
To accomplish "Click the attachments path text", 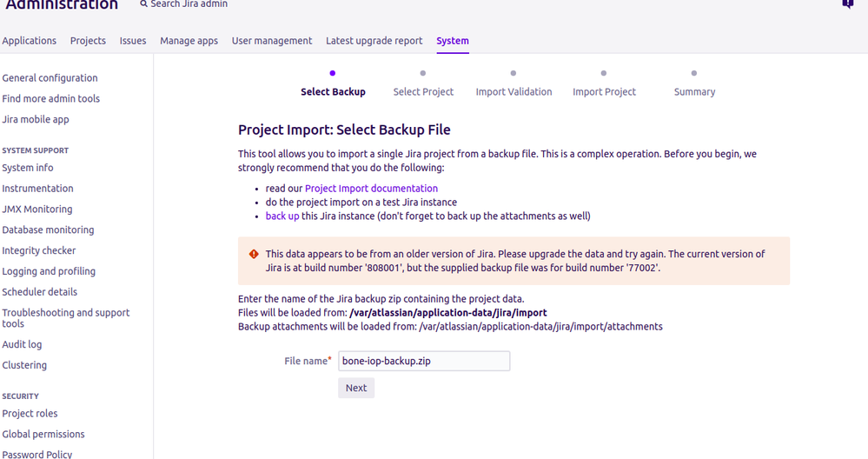I will [540, 327].
